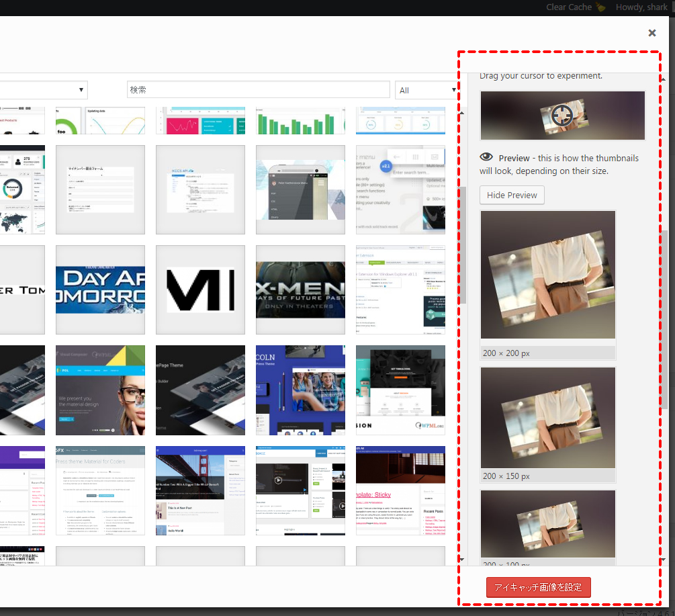This screenshot has height=616, width=675.
Task: Click media grid scrollbar down arrow
Action: tap(462, 560)
